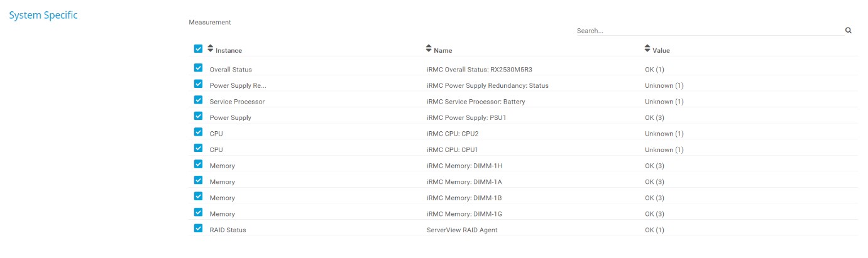Open the System Specific section heading

click(x=43, y=15)
